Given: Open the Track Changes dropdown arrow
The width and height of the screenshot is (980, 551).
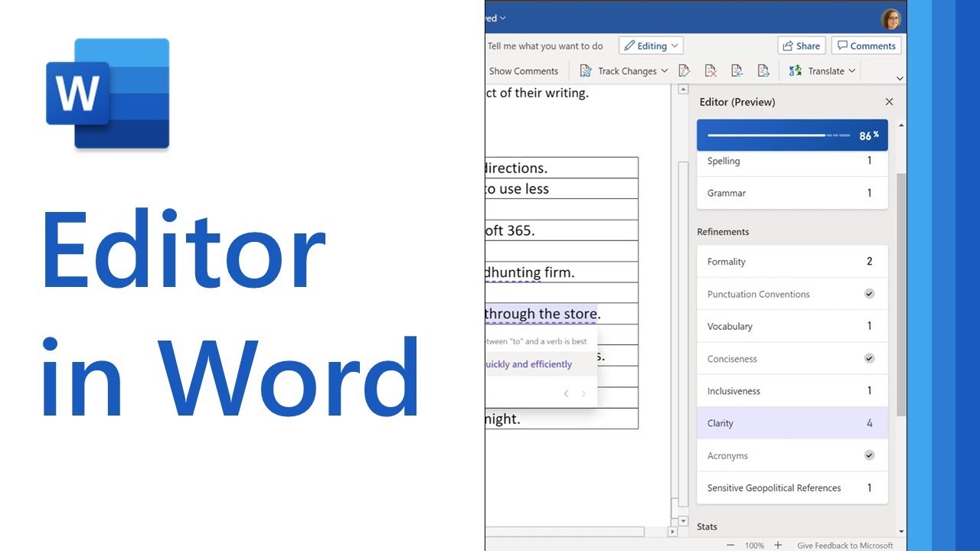Looking at the screenshot, I should [665, 70].
